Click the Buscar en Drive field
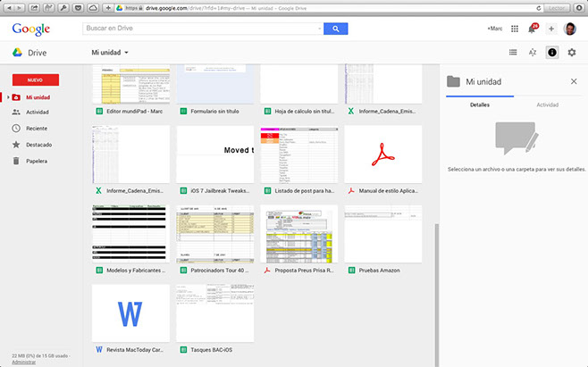The height and width of the screenshot is (367, 588). pos(201,29)
